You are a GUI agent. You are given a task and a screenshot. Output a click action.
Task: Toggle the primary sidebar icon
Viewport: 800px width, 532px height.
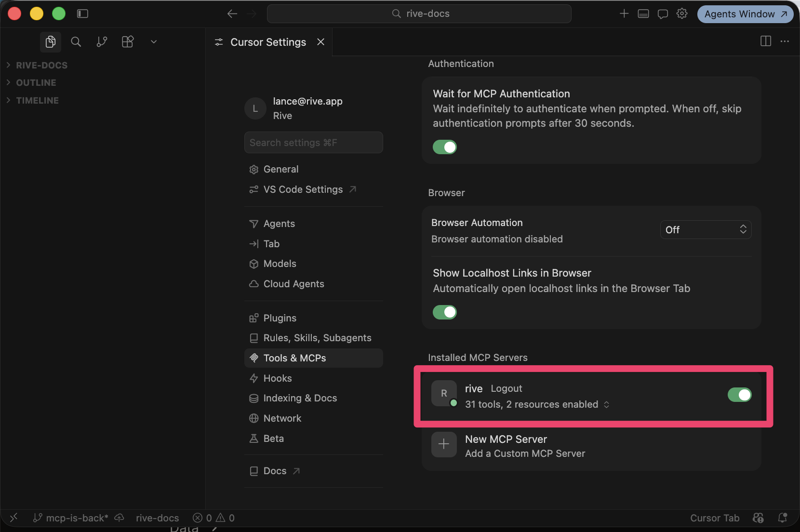[83, 13]
